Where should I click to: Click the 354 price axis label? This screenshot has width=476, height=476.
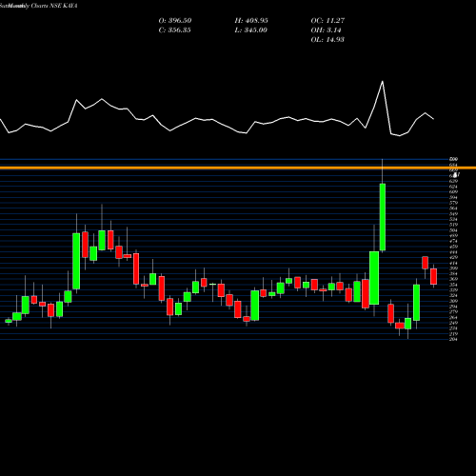coord(454,285)
